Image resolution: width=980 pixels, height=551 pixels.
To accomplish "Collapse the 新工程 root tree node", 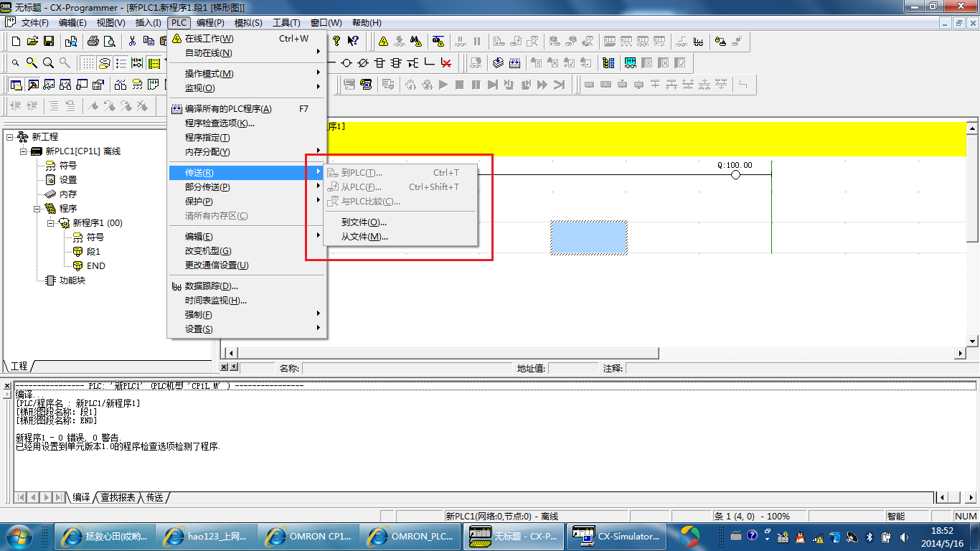I will tap(9, 137).
